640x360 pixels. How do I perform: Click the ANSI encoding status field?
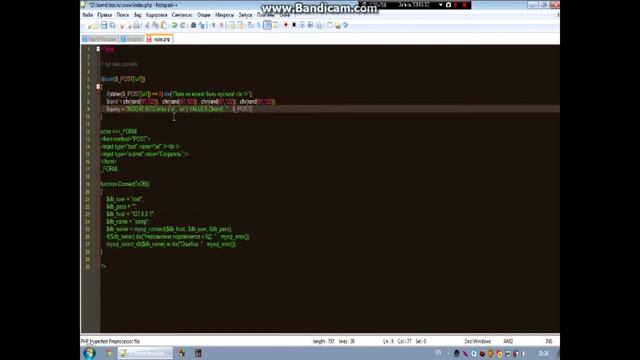click(x=508, y=341)
